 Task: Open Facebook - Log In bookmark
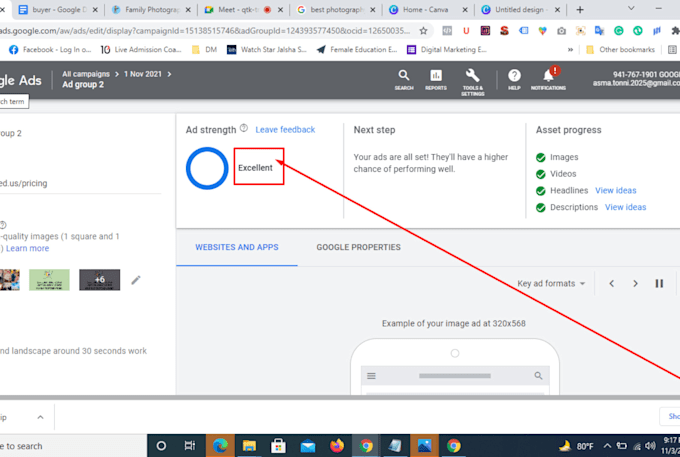pos(51,50)
